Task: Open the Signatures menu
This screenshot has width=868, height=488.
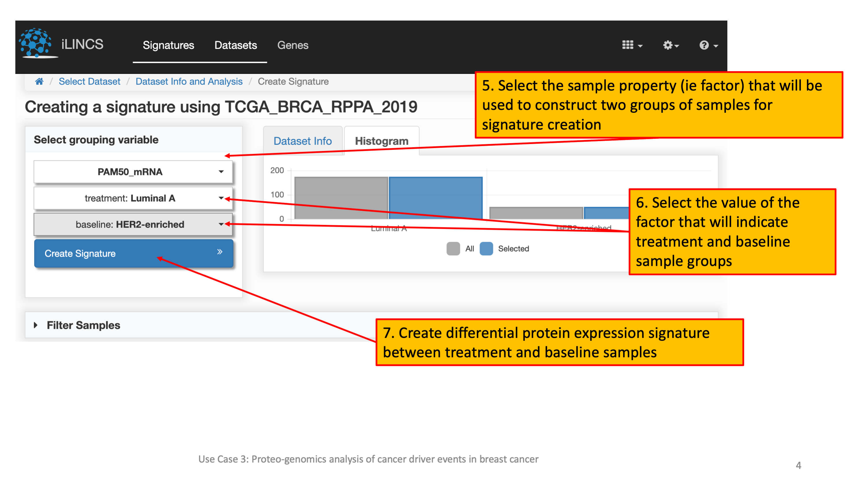Action: click(168, 45)
